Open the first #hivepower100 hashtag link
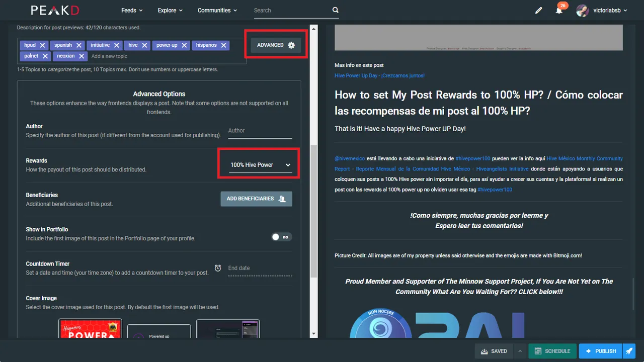The height and width of the screenshot is (362, 644). tap(472, 158)
